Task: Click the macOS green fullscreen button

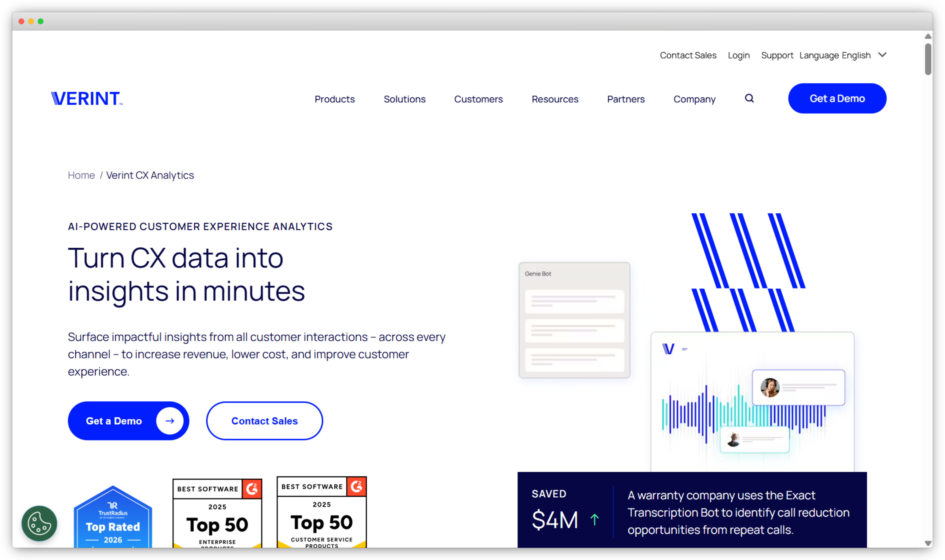Action: pos(40,22)
